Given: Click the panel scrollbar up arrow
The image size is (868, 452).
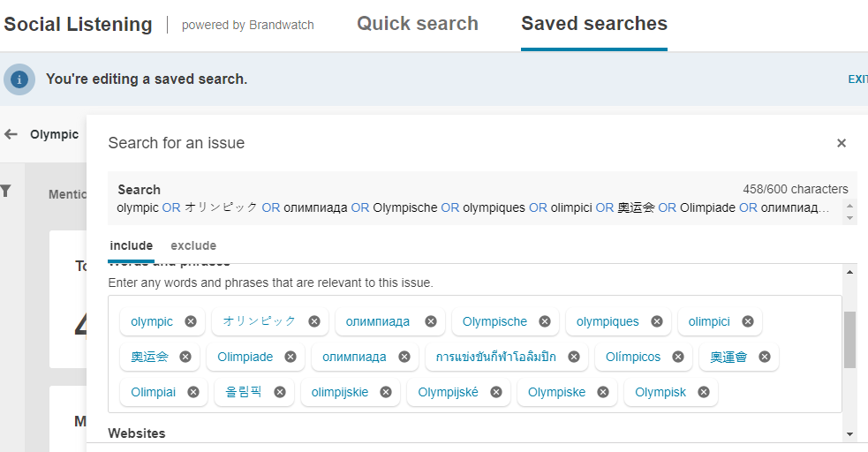Looking at the screenshot, I should (849, 272).
